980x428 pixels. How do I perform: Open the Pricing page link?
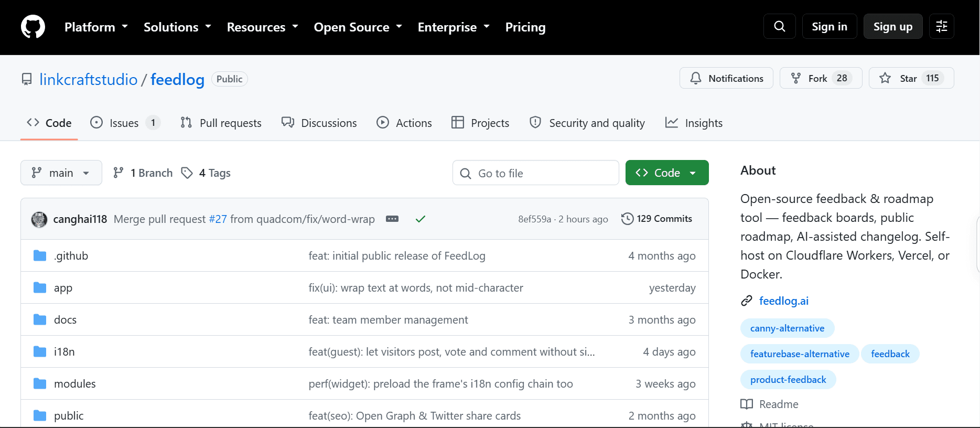pyautogui.click(x=525, y=27)
